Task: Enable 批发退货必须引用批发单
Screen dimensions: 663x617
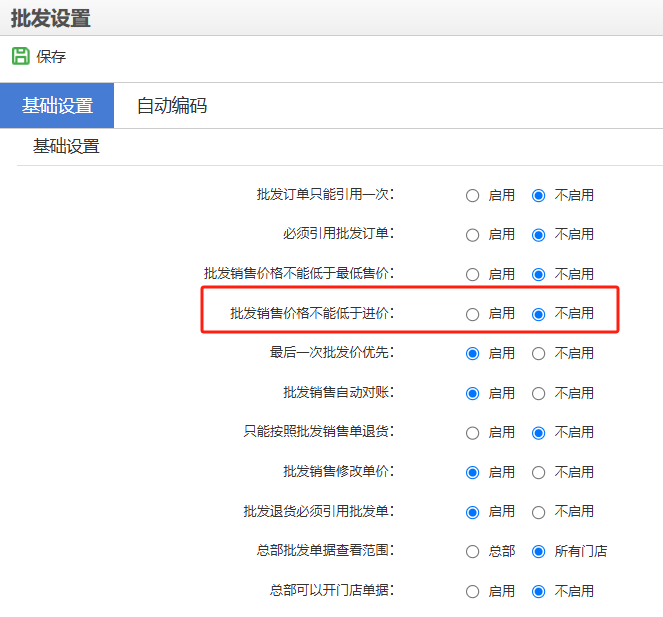Action: pyautogui.click(x=472, y=512)
